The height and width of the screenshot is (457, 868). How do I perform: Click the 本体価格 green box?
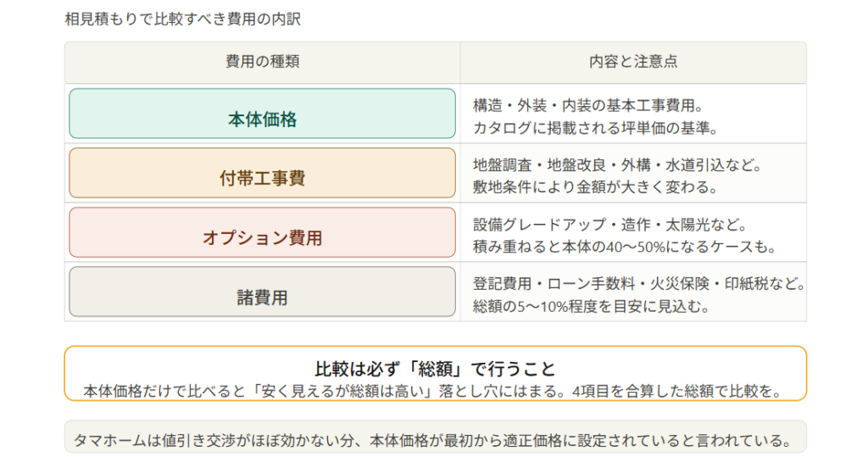(262, 114)
